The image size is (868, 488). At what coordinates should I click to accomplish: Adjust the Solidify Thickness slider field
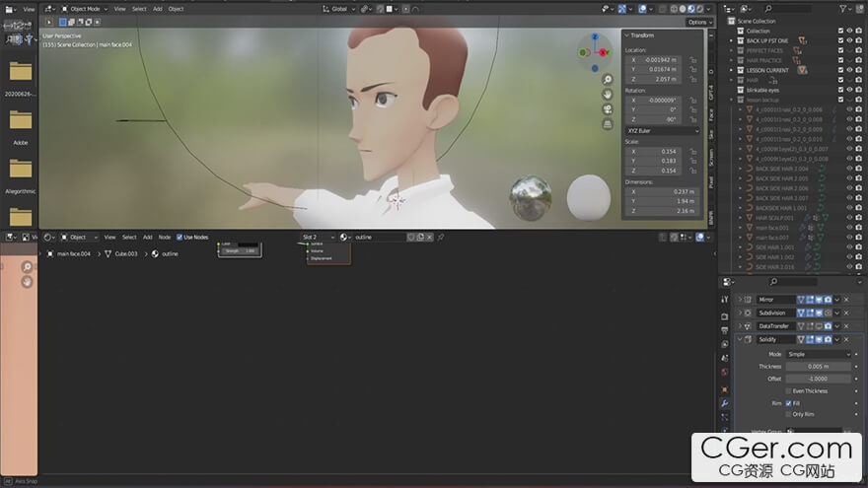click(x=818, y=366)
